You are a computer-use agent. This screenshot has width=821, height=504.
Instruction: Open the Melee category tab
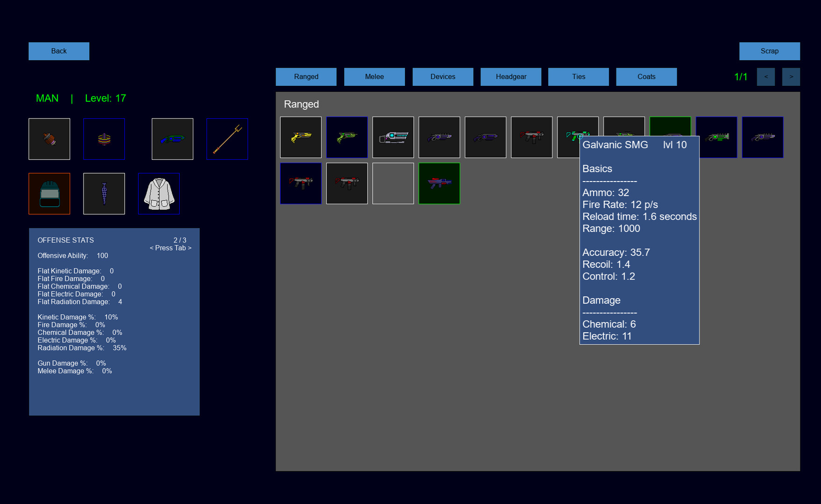[x=375, y=77]
